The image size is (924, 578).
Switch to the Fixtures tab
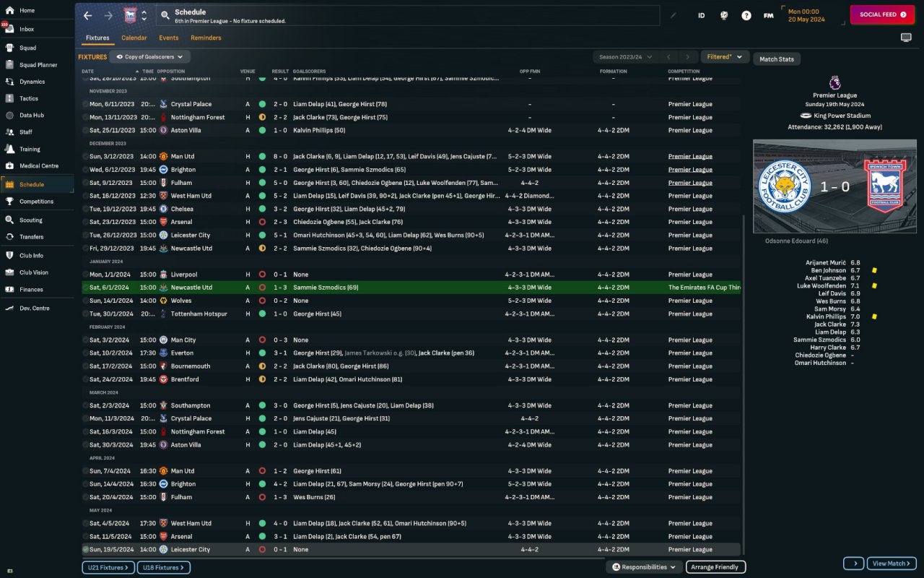tap(97, 38)
